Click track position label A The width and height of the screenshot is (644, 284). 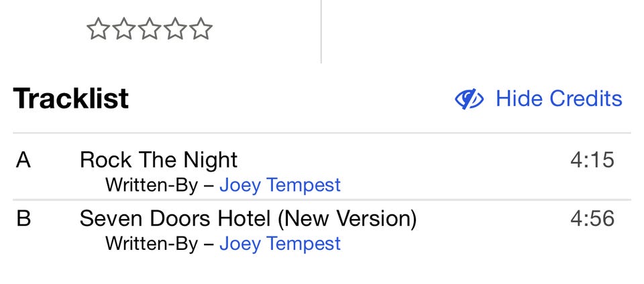point(23,160)
